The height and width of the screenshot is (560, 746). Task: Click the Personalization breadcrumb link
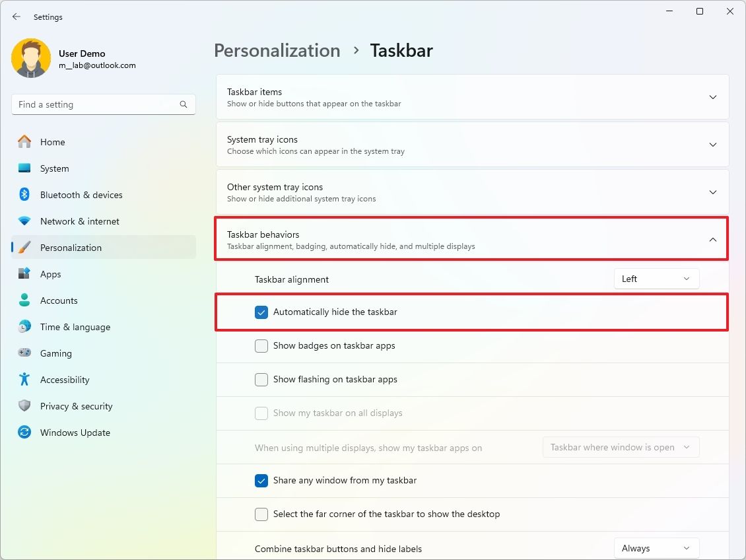tap(277, 50)
